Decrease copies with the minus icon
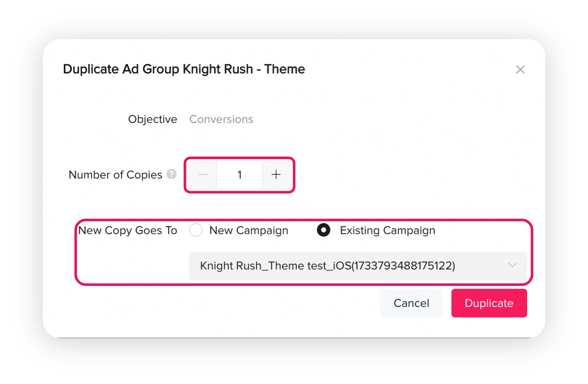This screenshot has width=588, height=384. (x=203, y=175)
